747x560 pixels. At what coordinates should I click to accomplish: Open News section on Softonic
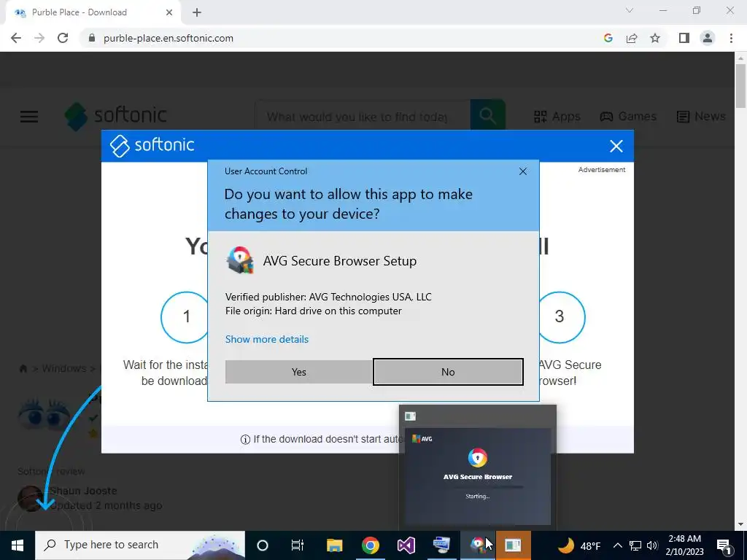tap(701, 116)
